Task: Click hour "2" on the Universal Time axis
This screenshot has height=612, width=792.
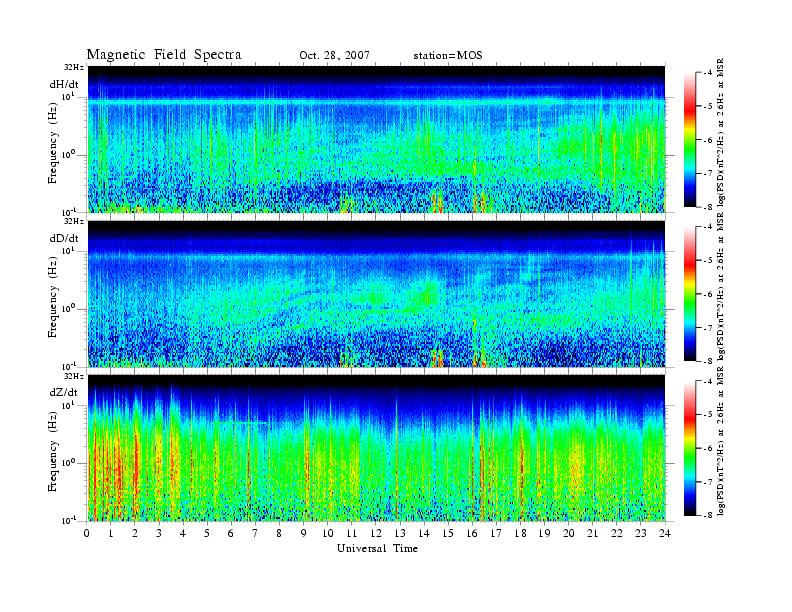Action: coord(135,533)
